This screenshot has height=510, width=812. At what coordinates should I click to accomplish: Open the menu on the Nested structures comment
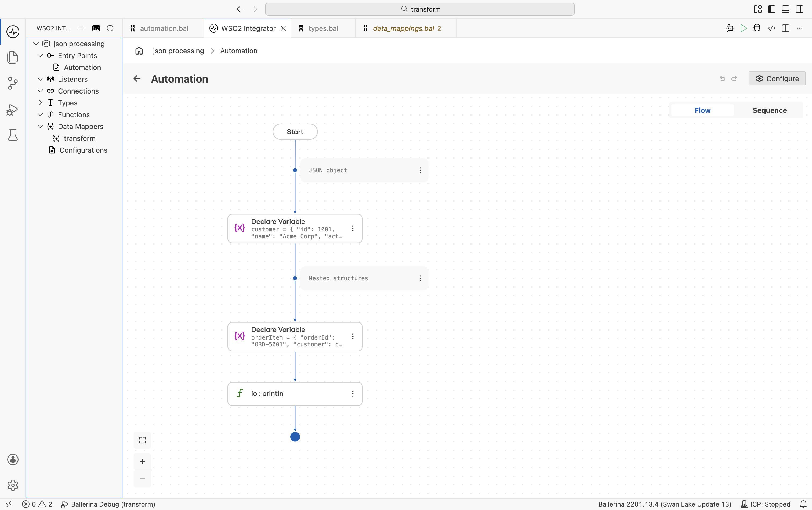420,278
